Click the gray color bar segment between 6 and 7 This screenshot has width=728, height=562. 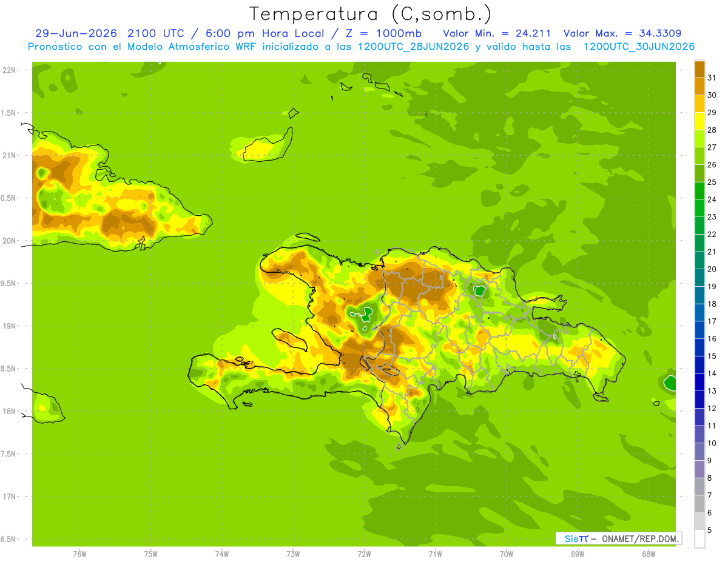click(x=699, y=504)
